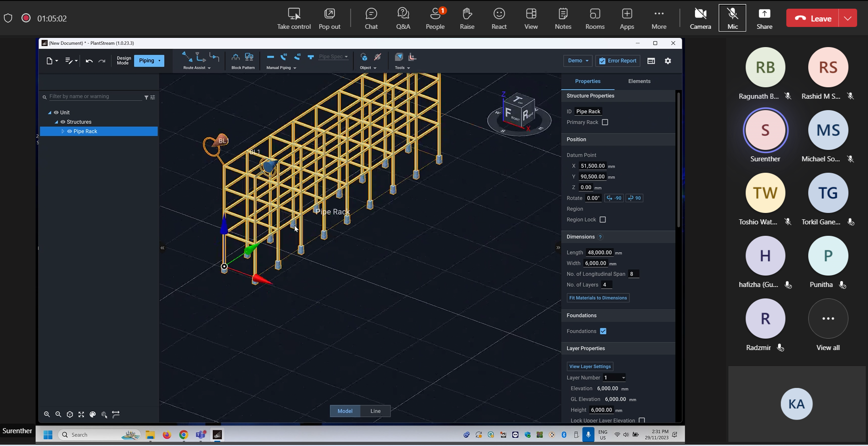Enable the Region Lock checkbox
The height and width of the screenshot is (446, 868).
click(x=603, y=220)
